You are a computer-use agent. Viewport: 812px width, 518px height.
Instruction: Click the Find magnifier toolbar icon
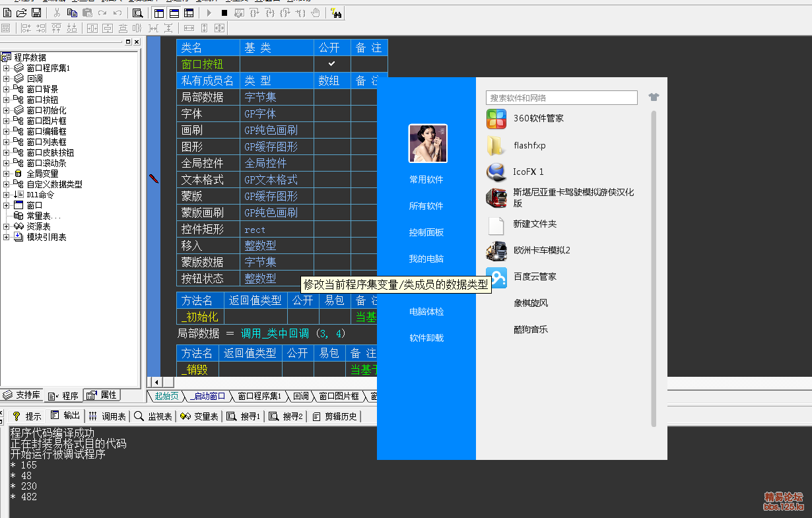[137, 13]
